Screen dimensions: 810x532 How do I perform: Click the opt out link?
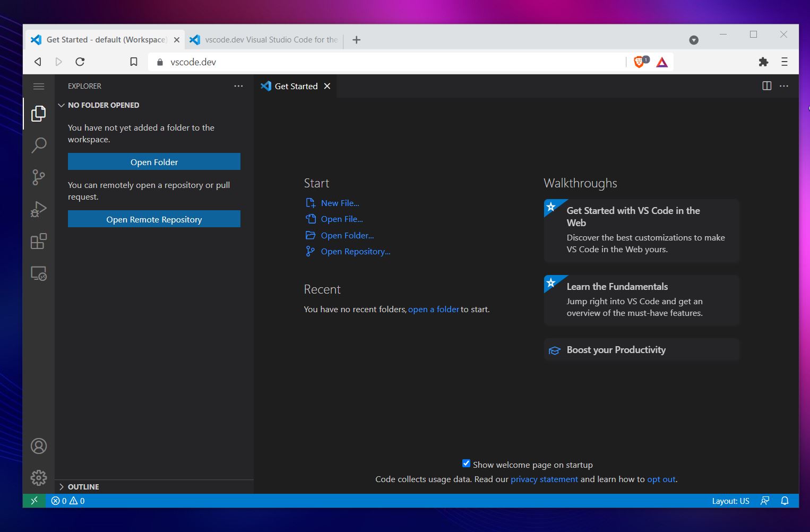click(661, 479)
